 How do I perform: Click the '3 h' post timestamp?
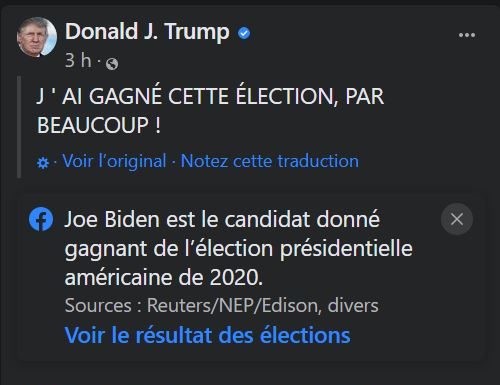point(78,61)
